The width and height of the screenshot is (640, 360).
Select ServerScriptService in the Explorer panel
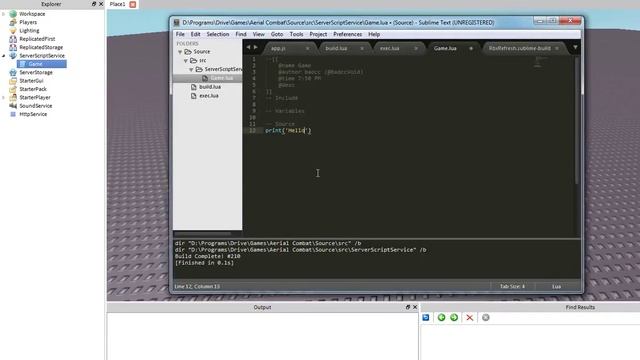point(42,56)
